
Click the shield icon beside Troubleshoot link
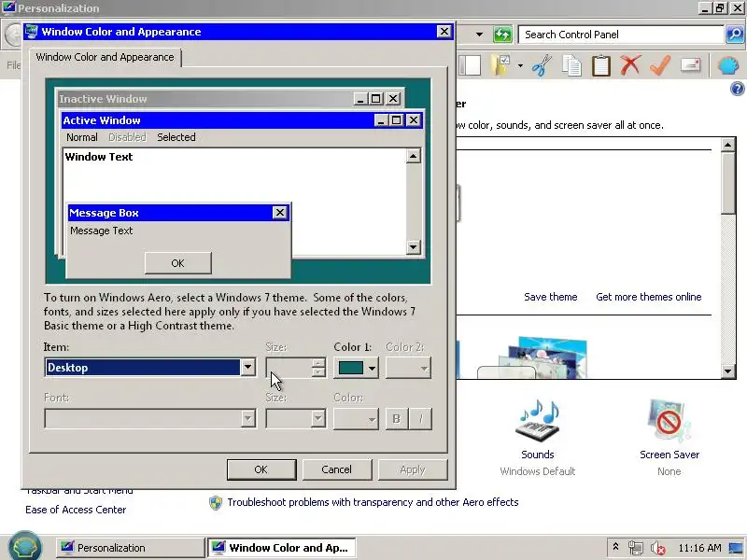pyautogui.click(x=216, y=502)
